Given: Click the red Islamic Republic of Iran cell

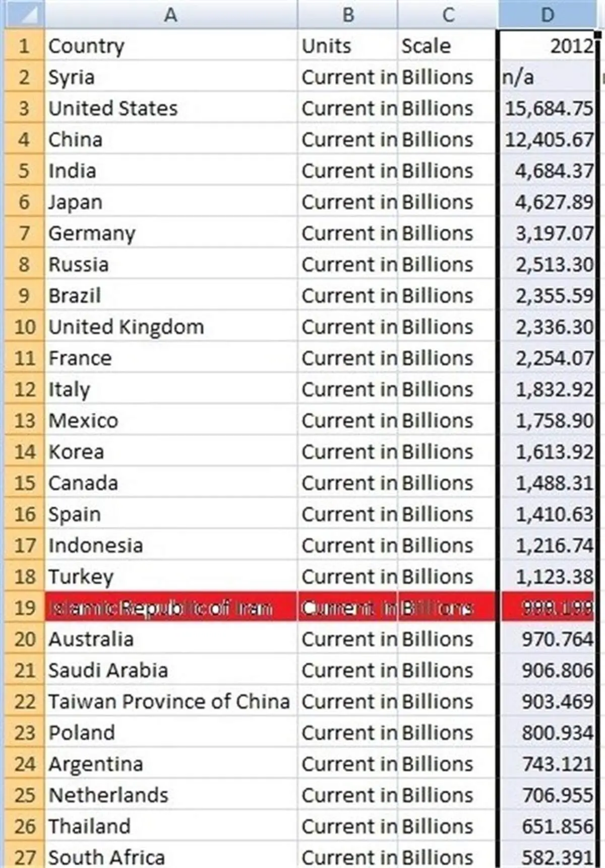Looking at the screenshot, I should coord(171,607).
